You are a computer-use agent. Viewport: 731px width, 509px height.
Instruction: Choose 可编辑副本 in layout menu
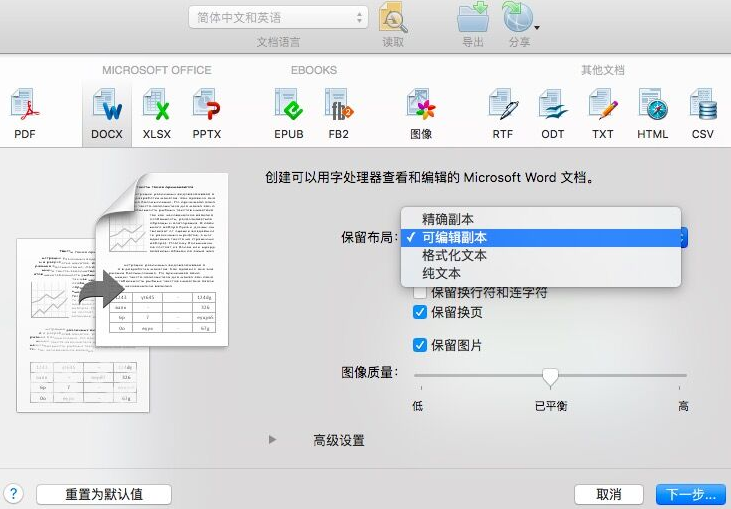(541, 238)
